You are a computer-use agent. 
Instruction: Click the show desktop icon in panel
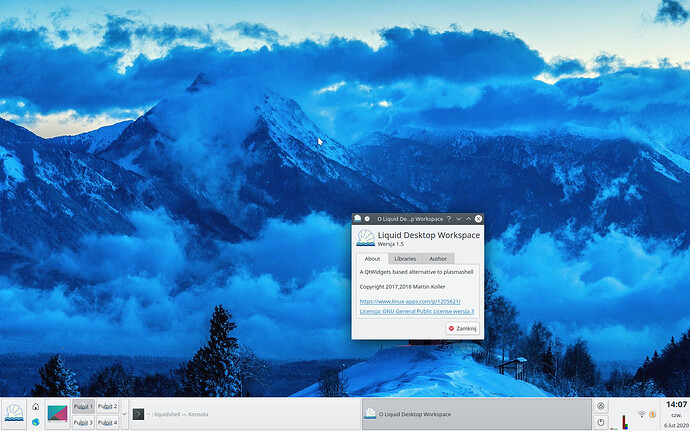[57, 414]
